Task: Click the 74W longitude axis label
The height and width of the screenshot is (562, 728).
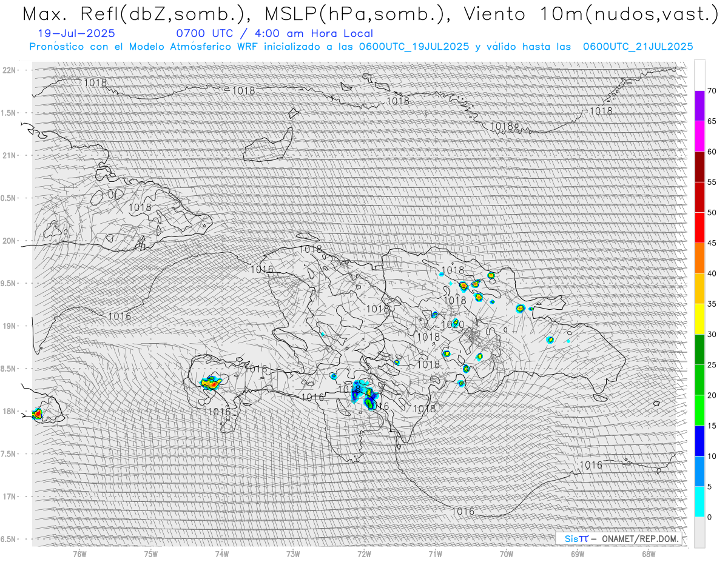Action: click(222, 554)
